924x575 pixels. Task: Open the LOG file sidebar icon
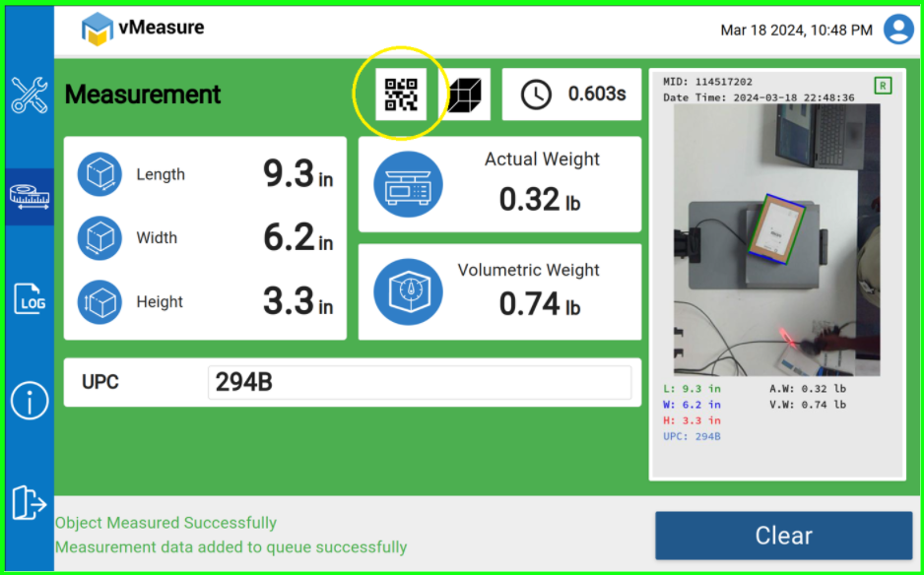(30, 298)
